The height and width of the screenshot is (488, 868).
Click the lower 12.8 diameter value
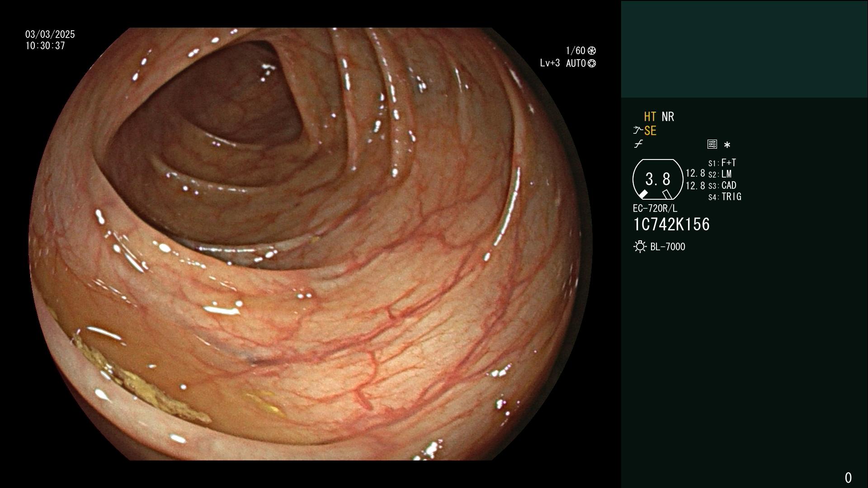click(x=695, y=185)
